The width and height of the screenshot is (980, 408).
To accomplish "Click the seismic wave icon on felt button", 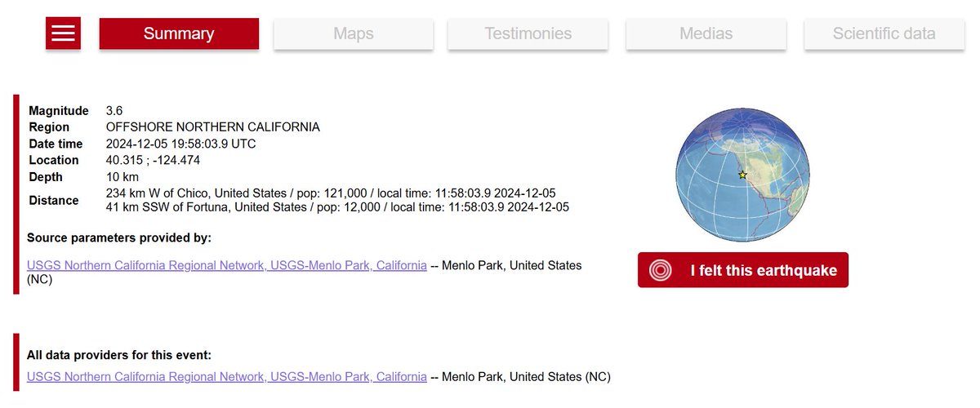I will point(660,270).
